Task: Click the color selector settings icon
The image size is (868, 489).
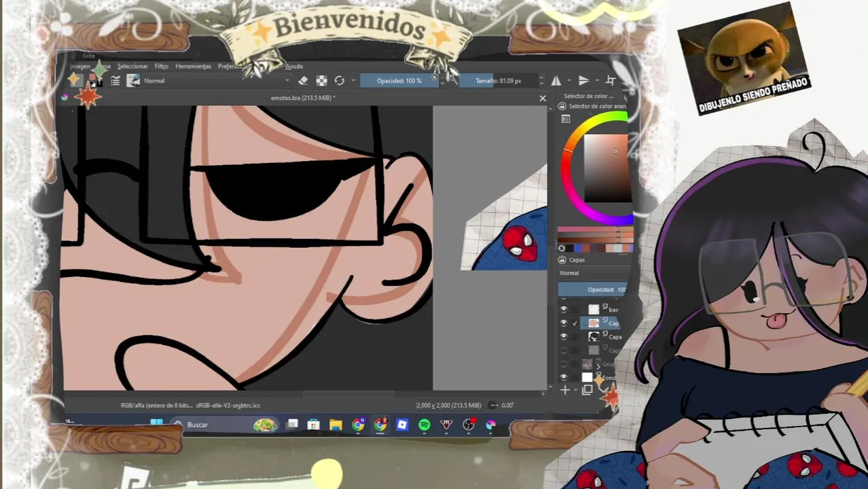Action: [566, 119]
